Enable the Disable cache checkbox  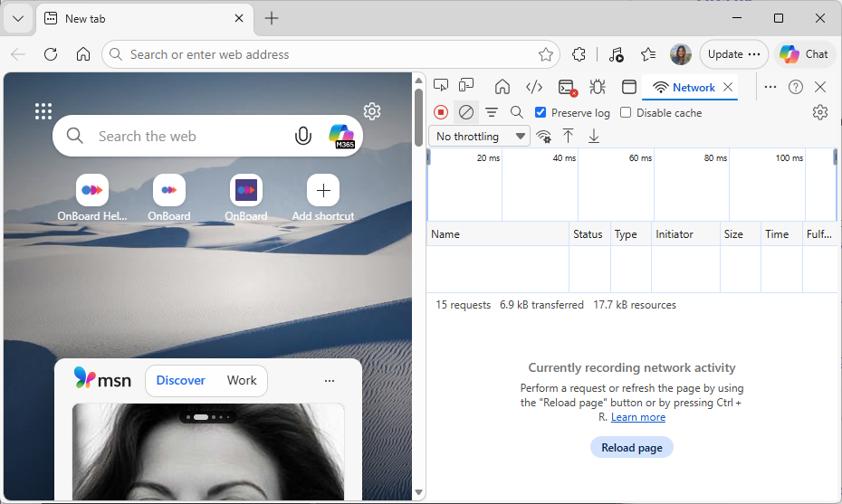coord(625,112)
